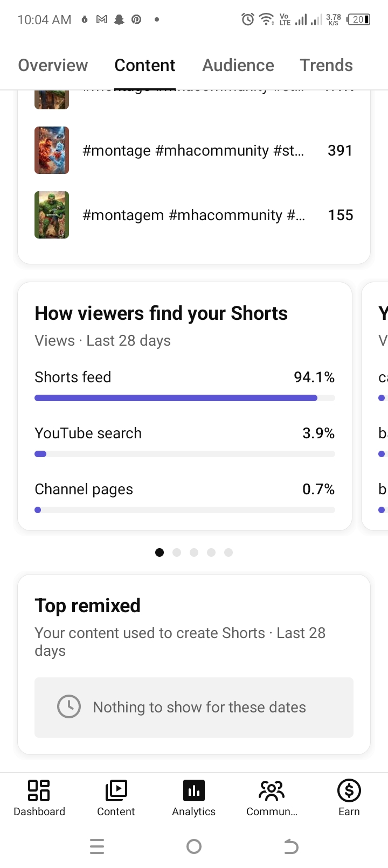
Task: Open the Top remixed card
Action: click(x=194, y=665)
